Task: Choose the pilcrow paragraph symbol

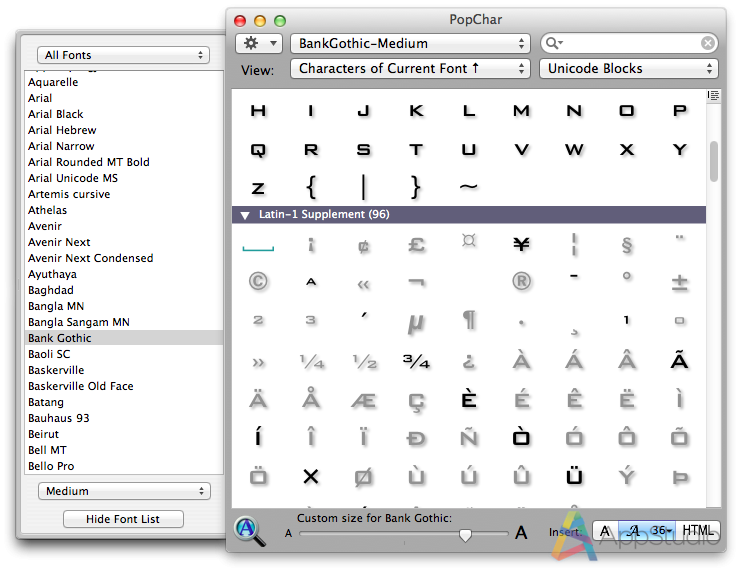Action: click(x=468, y=320)
